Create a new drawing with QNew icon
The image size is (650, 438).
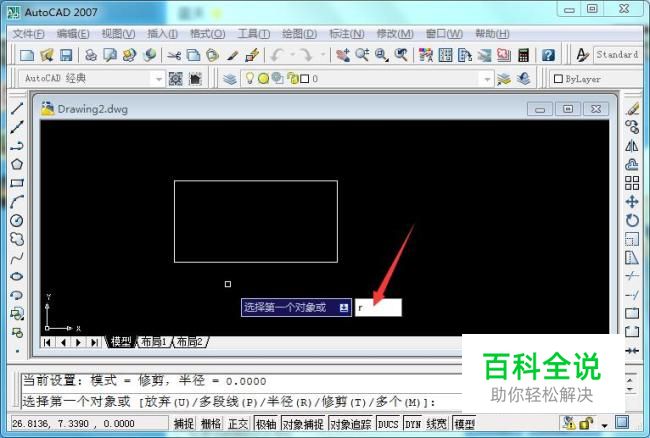[27, 55]
